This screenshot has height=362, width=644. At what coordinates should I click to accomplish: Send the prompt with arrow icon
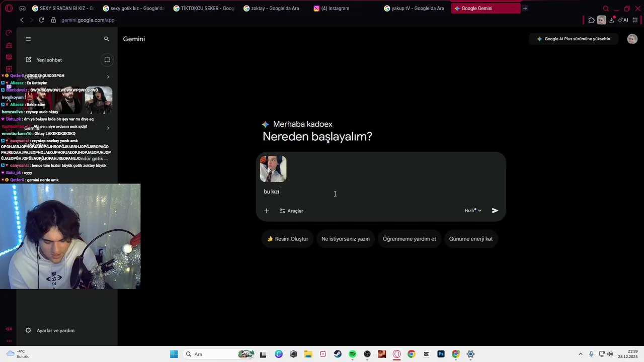(x=495, y=211)
